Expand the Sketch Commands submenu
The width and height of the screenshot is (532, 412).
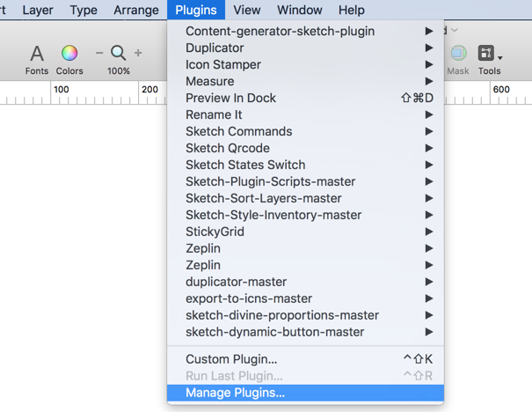pyautogui.click(x=305, y=131)
